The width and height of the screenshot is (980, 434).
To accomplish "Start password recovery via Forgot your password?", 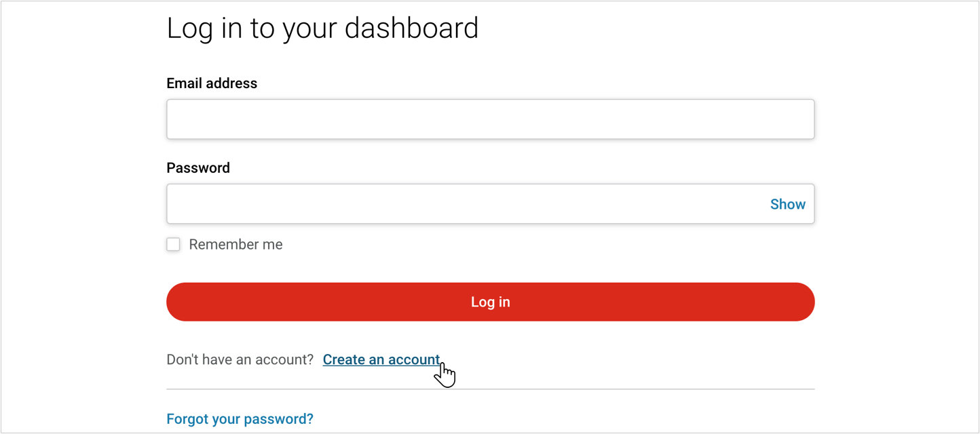I will pyautogui.click(x=240, y=419).
